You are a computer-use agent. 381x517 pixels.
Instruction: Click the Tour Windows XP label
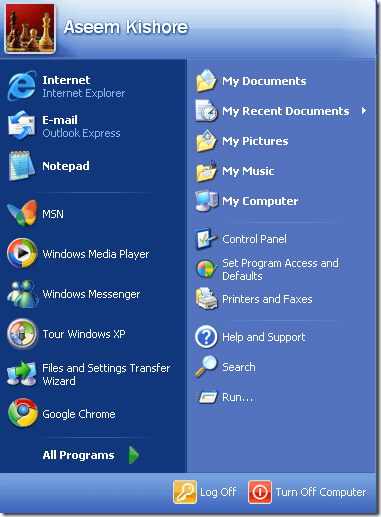(x=84, y=334)
